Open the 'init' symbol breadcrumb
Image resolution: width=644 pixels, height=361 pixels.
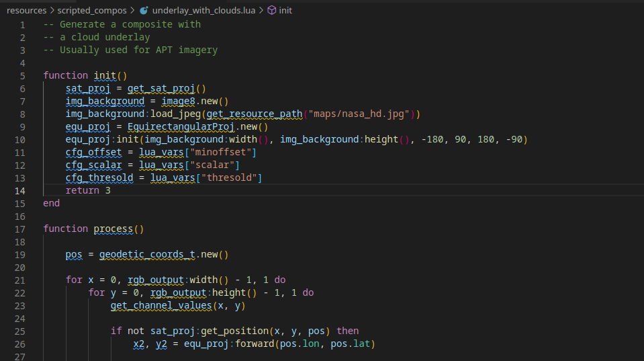[285, 10]
